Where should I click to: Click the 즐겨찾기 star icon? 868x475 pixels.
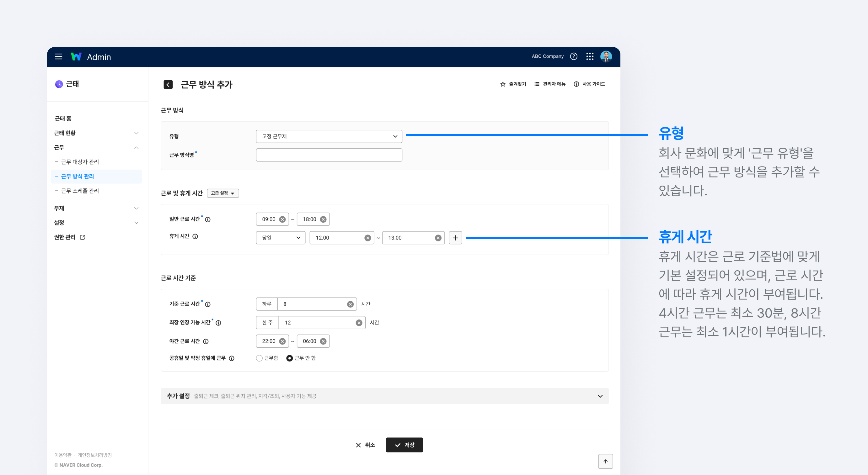502,84
